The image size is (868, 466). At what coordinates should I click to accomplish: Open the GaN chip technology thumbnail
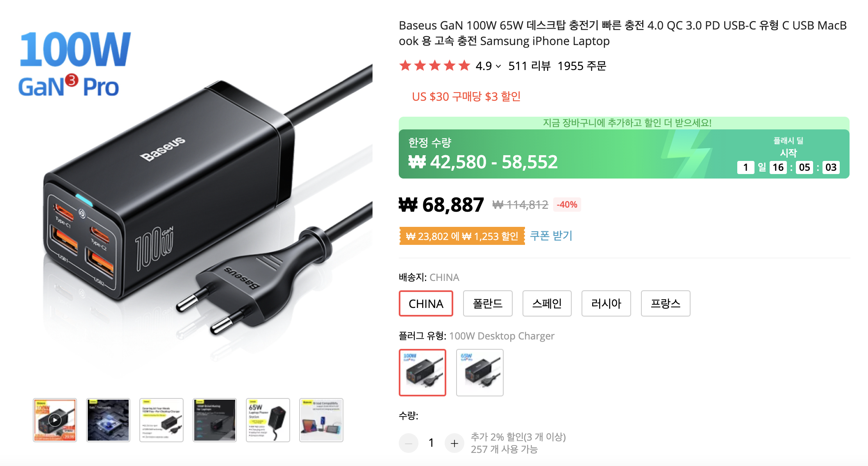(108, 420)
